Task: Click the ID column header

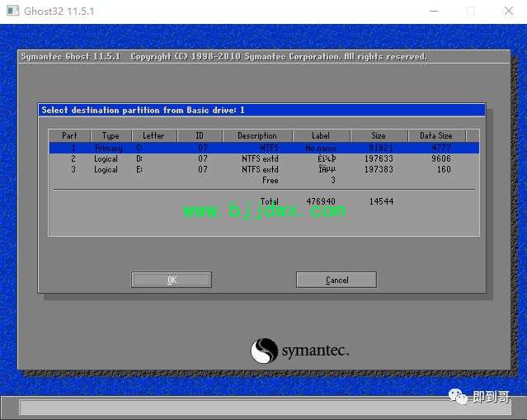Action: (x=200, y=135)
